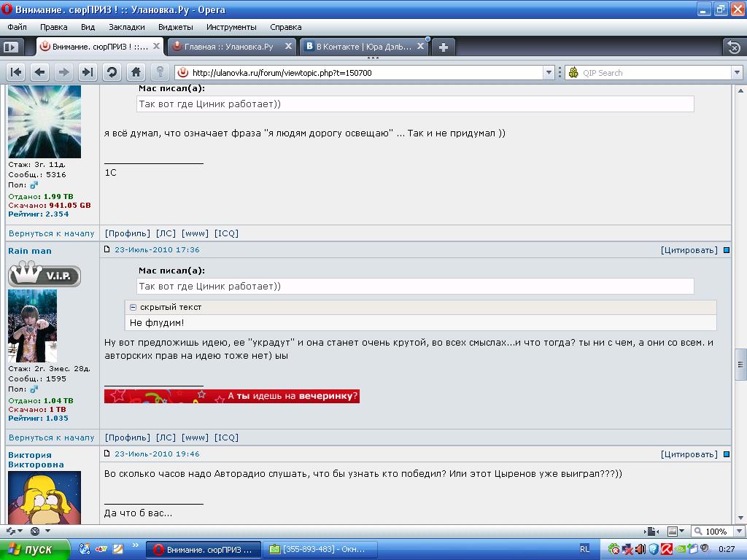Open Профиль link under Rain man's post

pyautogui.click(x=127, y=437)
